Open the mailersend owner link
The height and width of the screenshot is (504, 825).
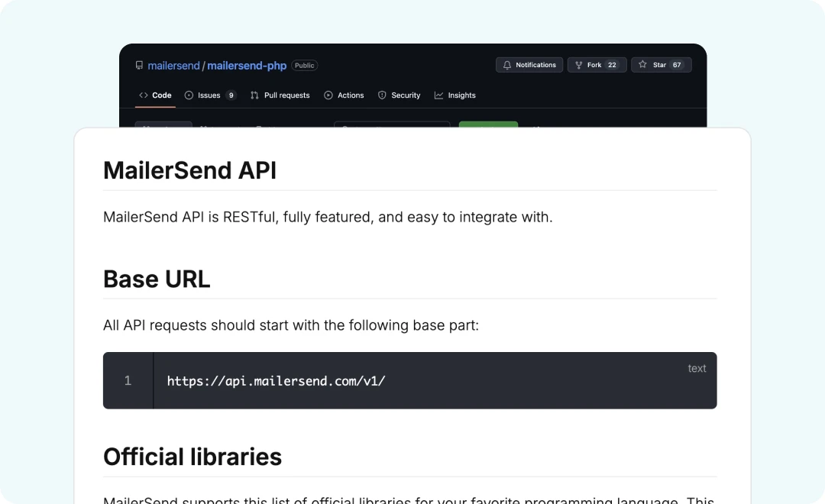tap(173, 65)
